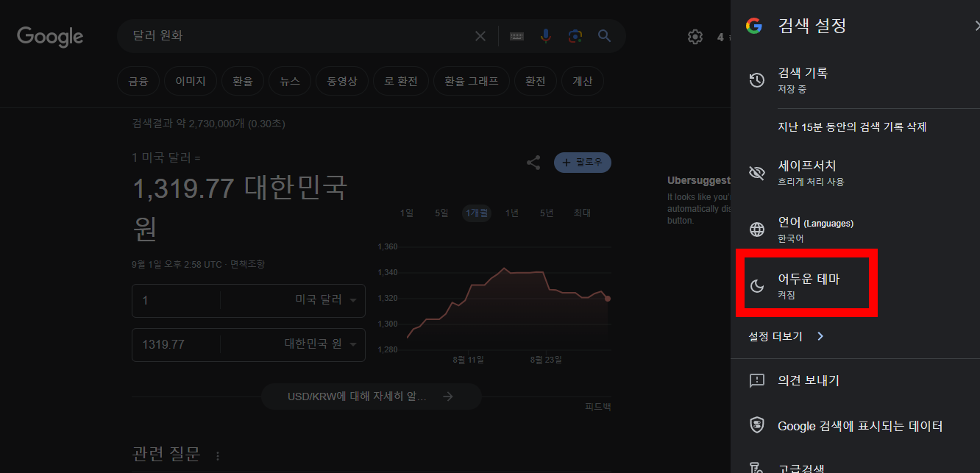Expand 설정 더보기
980x473 pixels.
(786, 336)
